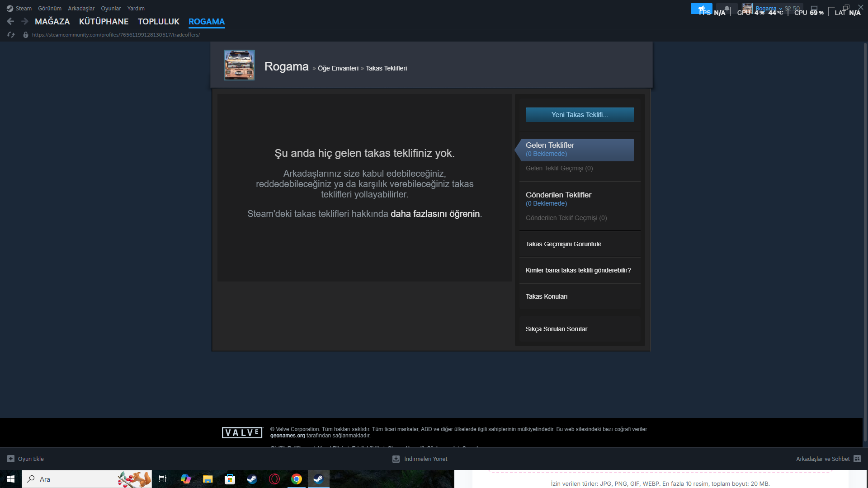Screen dimensions: 868x488
Task: Open Arkadaşlar ve Sohbet panel
Action: (x=828, y=459)
